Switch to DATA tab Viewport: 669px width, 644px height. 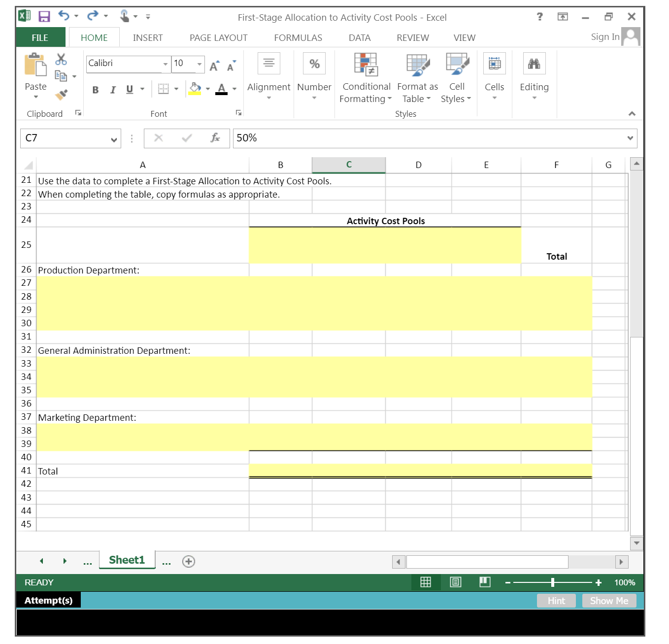point(360,37)
